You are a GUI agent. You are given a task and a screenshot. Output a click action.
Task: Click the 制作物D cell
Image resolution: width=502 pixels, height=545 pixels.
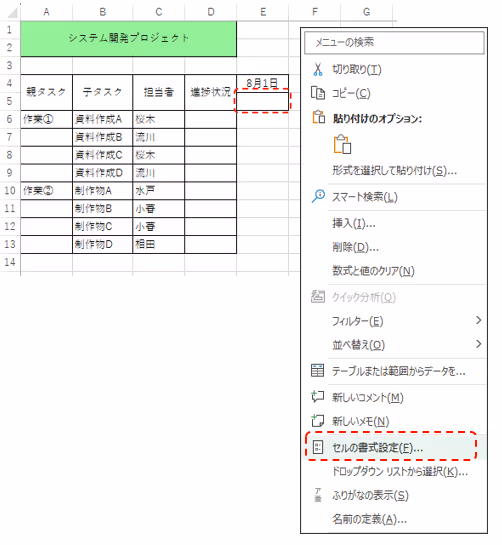click(x=103, y=244)
